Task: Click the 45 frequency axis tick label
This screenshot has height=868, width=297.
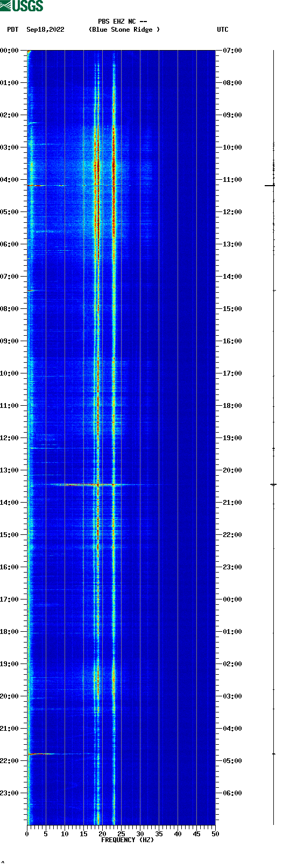Action: [196, 834]
